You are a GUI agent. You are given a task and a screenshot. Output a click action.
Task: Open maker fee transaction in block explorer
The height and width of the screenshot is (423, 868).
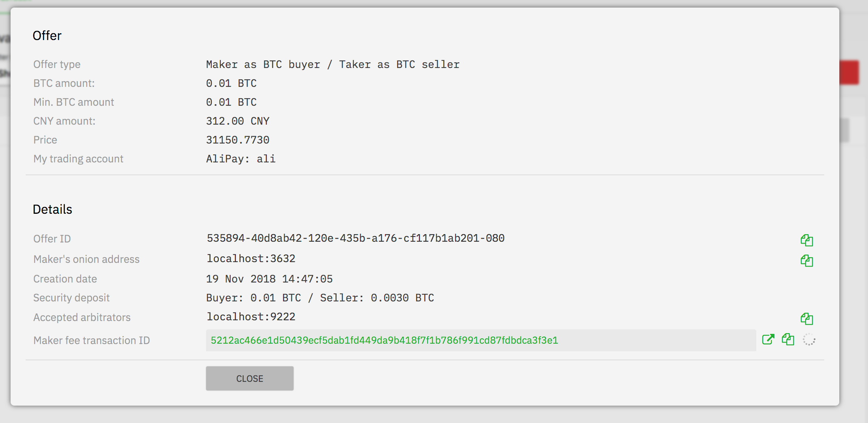pyautogui.click(x=768, y=340)
